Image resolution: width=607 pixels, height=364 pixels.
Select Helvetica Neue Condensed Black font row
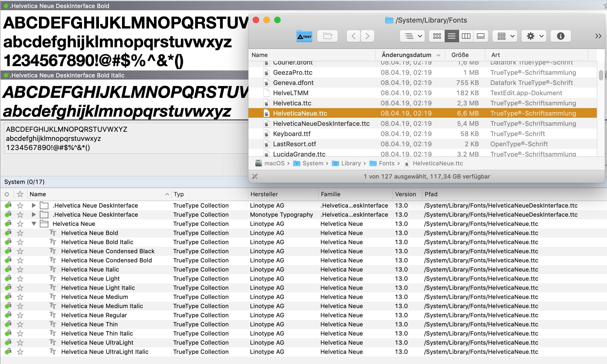point(303,251)
